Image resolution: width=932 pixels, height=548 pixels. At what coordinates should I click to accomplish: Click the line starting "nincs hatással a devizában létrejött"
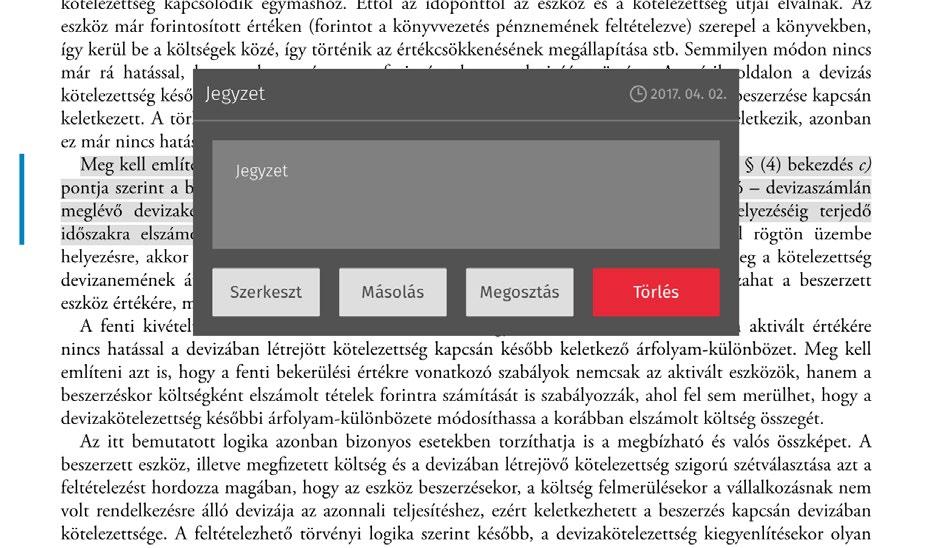[466, 349]
